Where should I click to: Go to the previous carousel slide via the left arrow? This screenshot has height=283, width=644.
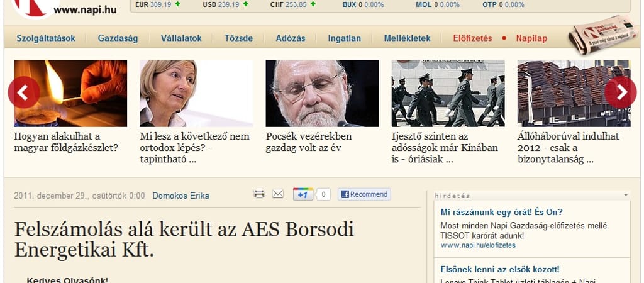pyautogui.click(x=24, y=92)
